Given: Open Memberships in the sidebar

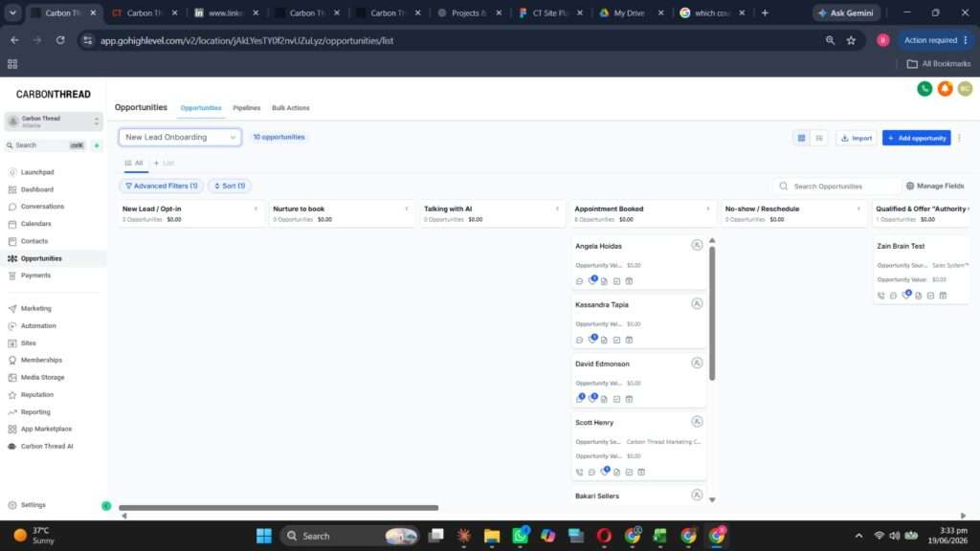Looking at the screenshot, I should tap(41, 361).
